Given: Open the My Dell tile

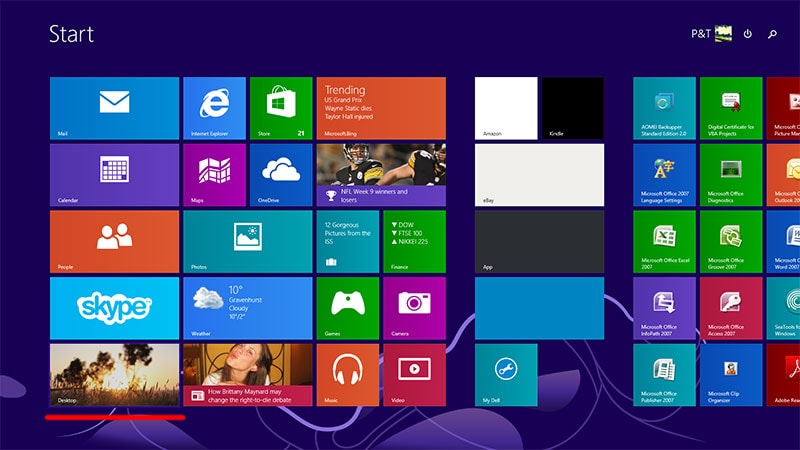Looking at the screenshot, I should coord(505,374).
